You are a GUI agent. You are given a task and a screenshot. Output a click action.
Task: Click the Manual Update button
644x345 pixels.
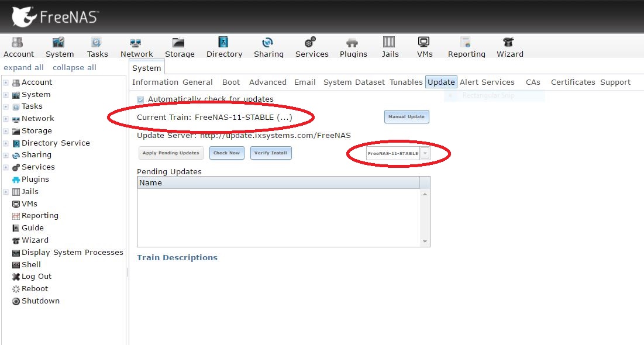[407, 116]
